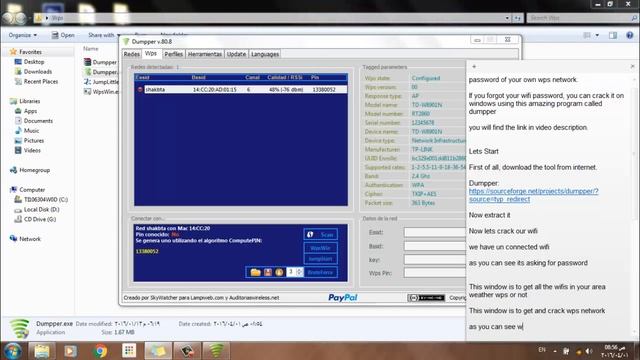Click the PayPal donate logo
The width and height of the screenshot is (640, 360).
[x=343, y=298]
